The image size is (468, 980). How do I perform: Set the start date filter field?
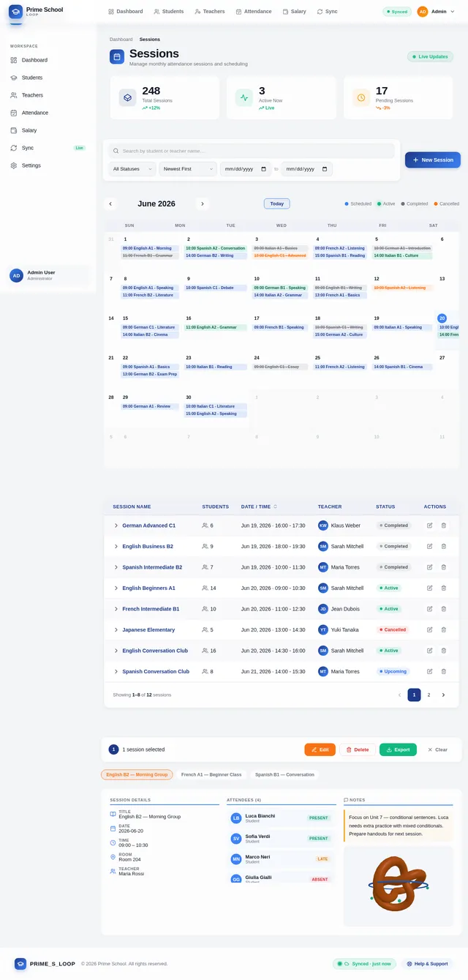tap(246, 169)
